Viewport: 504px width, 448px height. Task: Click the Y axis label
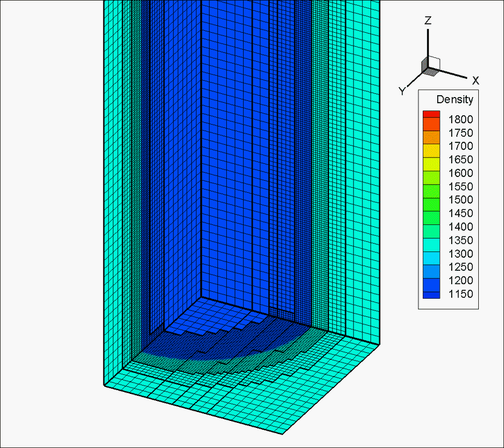coord(402,91)
